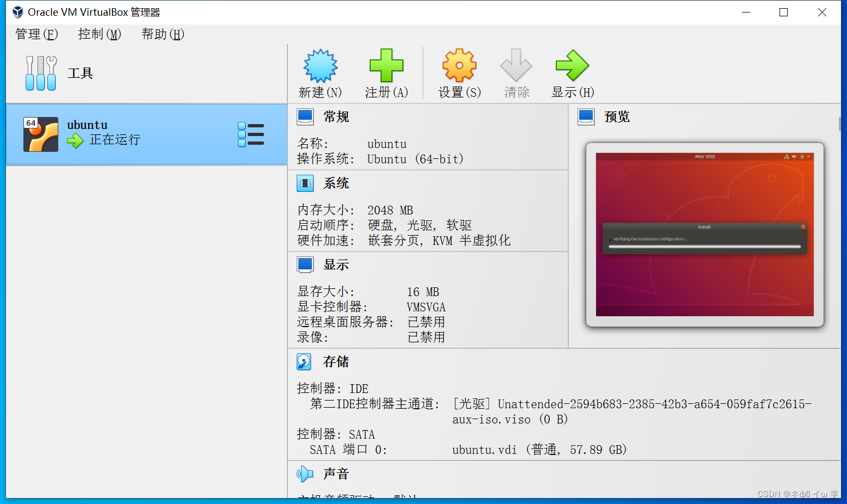This screenshot has width=847, height=504.
Task: Click the 嵌套分页, KVM 半虚拟化 value
Action: 439,241
